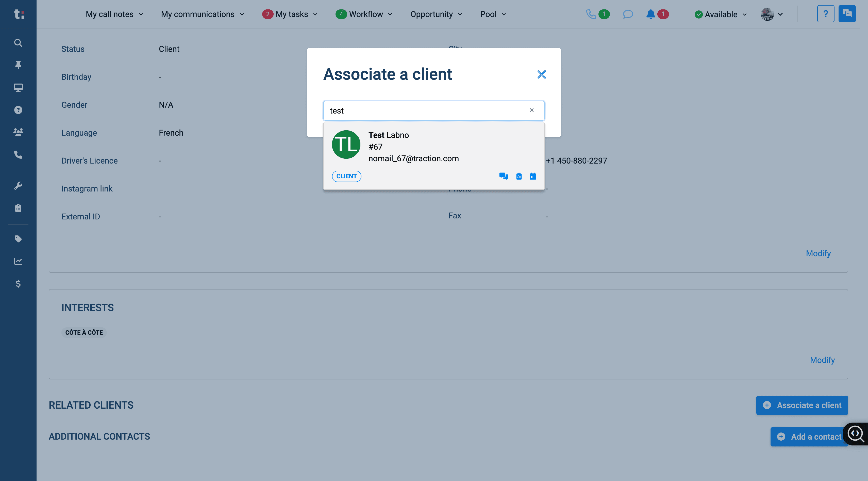Open the price tag sidebar icon
Screen dimensions: 868x481
point(18,239)
